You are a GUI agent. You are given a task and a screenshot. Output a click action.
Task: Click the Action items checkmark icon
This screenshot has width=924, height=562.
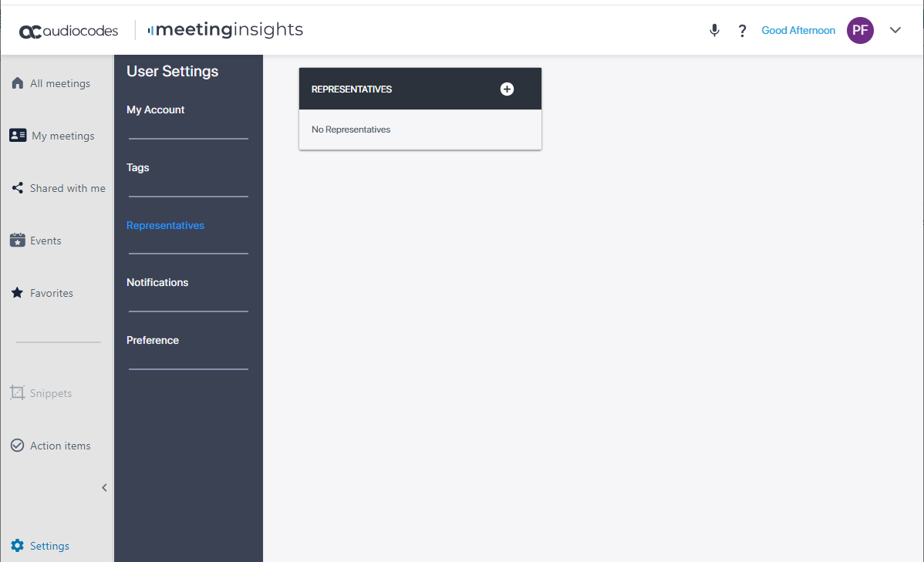point(18,446)
